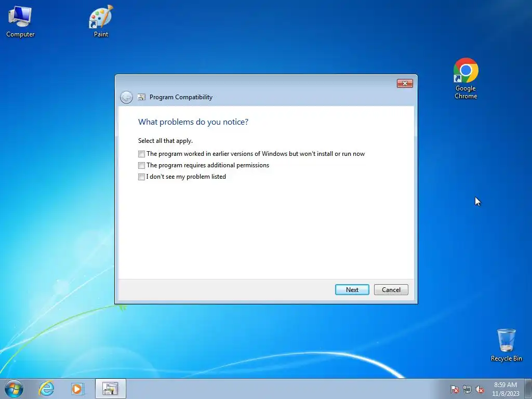
Task: Select the Computer desktop icon
Action: click(20, 21)
